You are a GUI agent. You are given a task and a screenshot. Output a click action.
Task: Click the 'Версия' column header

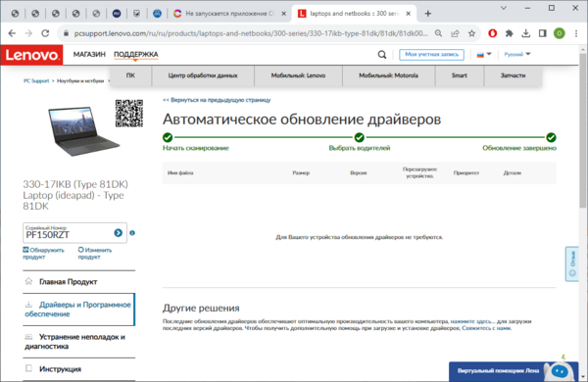tap(359, 172)
